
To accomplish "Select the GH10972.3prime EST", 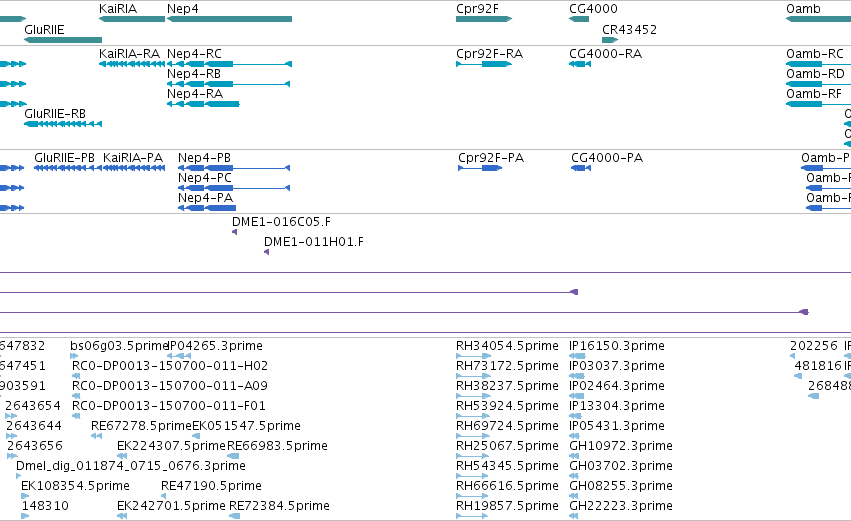I will pos(575,456).
